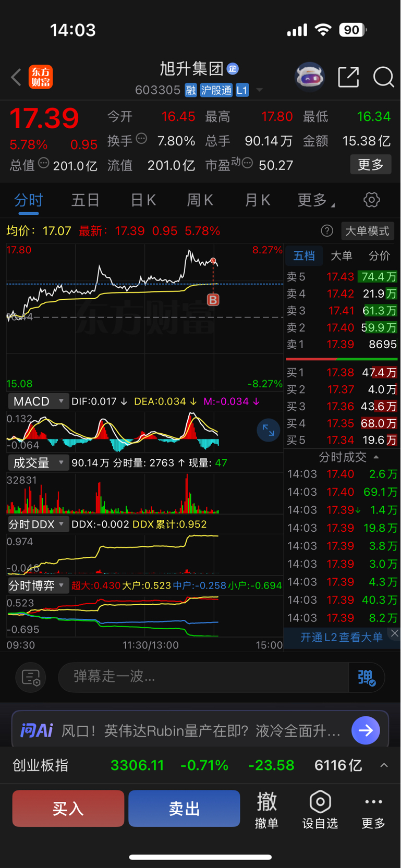Tap 设自选 add to watchlist icon
Viewport: 401px width, 868px height.
320,809
